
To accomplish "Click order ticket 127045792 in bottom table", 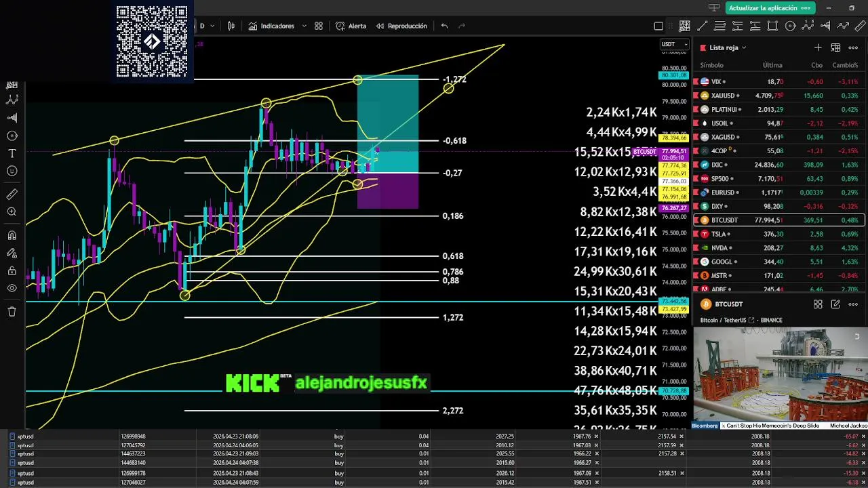I will point(133,445).
